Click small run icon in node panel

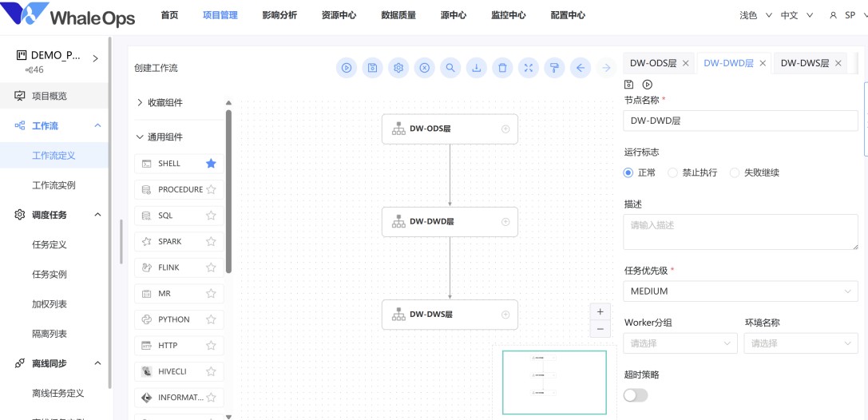click(647, 85)
